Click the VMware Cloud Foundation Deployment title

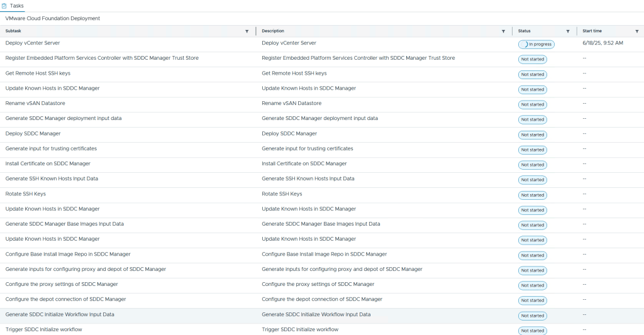[x=53, y=19]
